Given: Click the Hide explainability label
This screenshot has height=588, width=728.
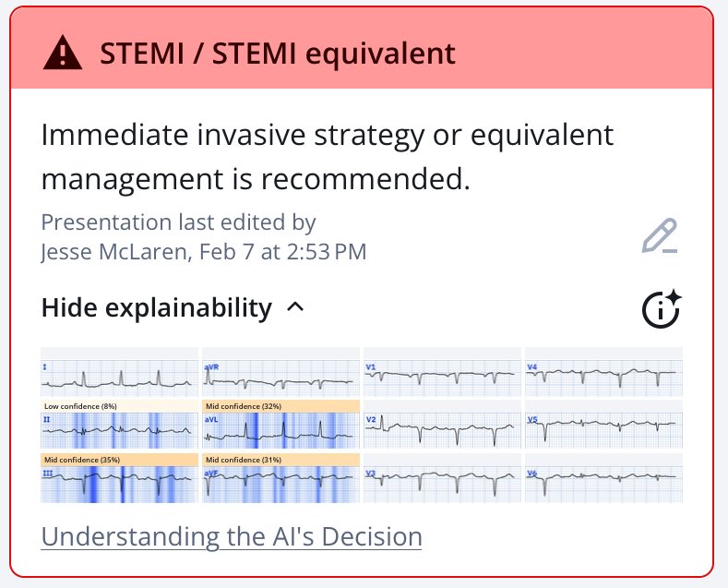Looking at the screenshot, I should tap(157, 307).
